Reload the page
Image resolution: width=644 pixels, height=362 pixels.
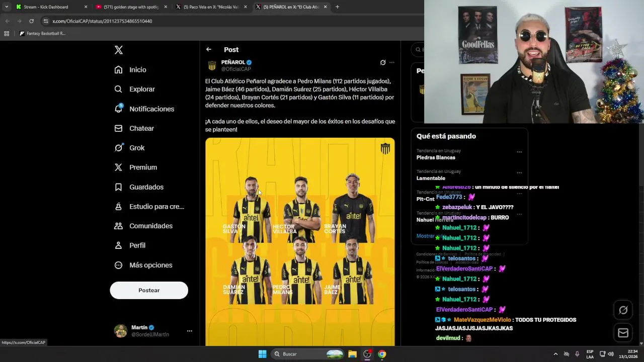point(31,21)
